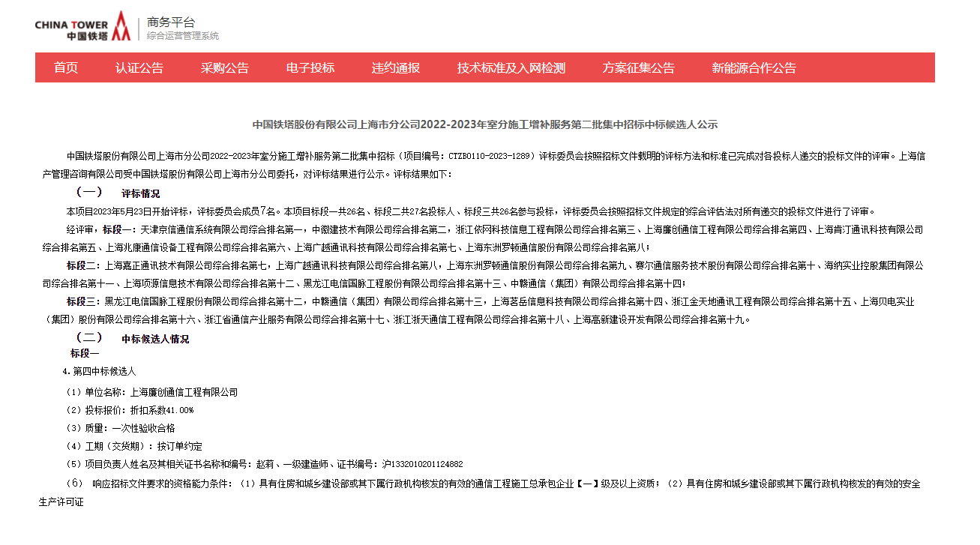The image size is (980, 545).
Task: Open 技术标准及入网检测 in the navigation bar
Action: coord(511,67)
